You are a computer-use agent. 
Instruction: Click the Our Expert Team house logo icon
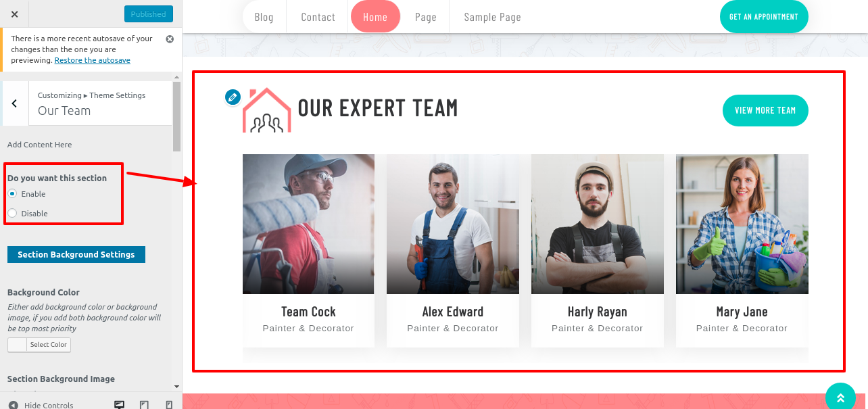[266, 110]
